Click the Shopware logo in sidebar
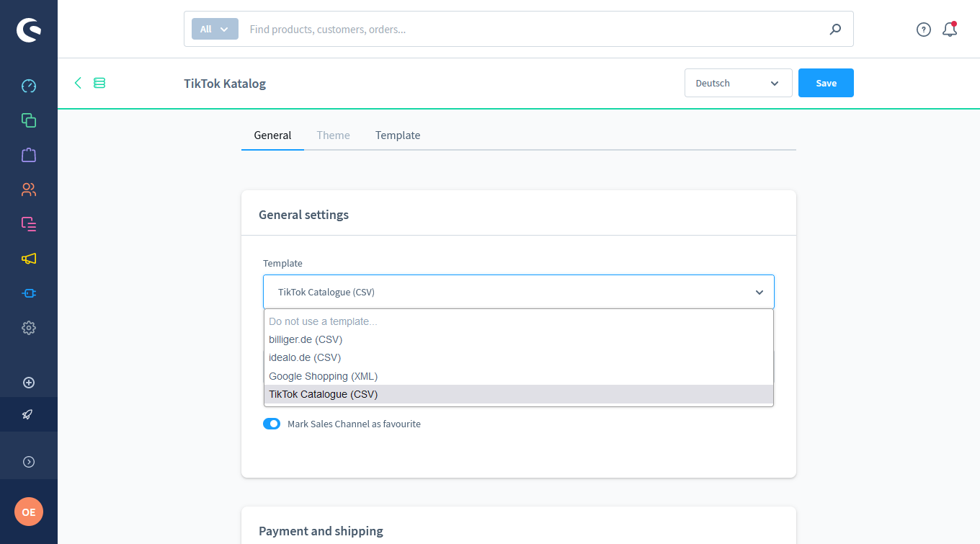The width and height of the screenshot is (980, 544). [29, 30]
